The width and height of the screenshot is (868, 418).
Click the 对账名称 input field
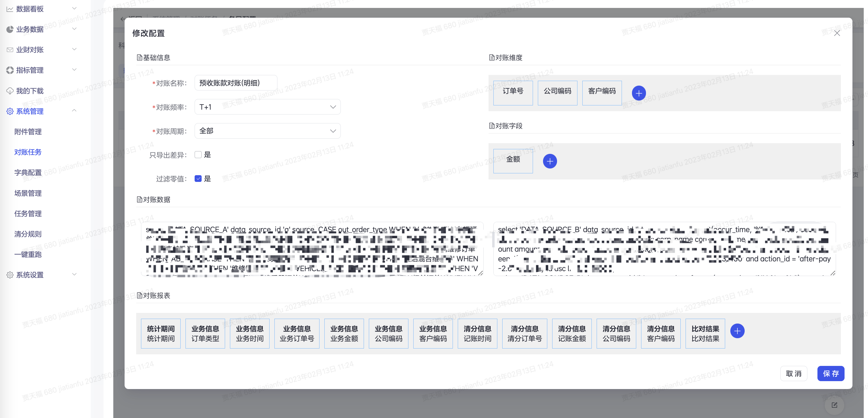[236, 83]
